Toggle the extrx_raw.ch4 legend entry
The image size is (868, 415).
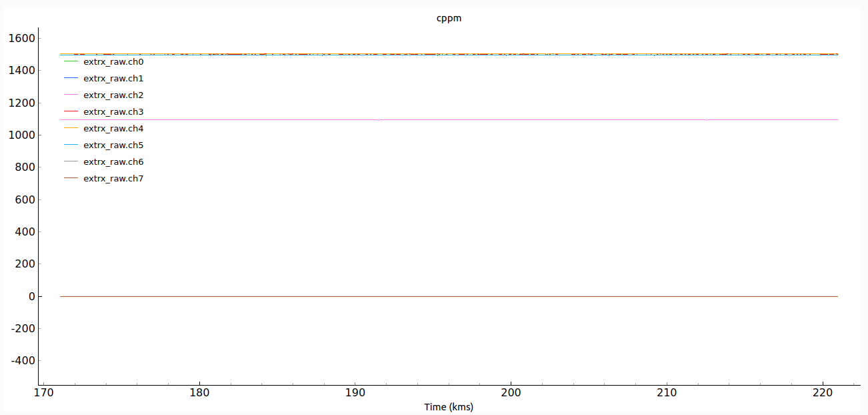point(113,129)
